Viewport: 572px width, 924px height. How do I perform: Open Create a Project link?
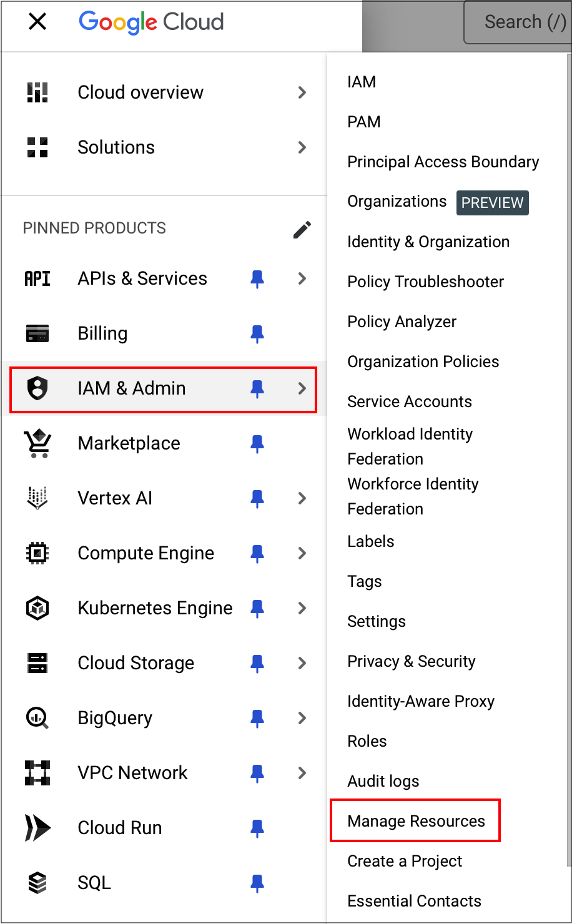coord(405,861)
